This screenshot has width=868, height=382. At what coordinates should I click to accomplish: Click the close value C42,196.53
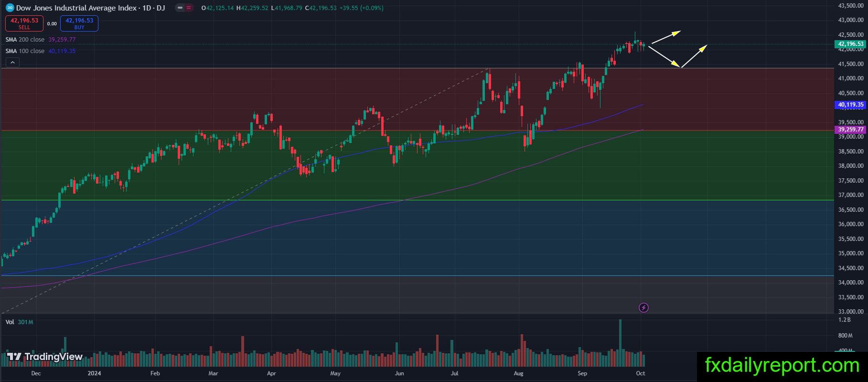click(321, 8)
